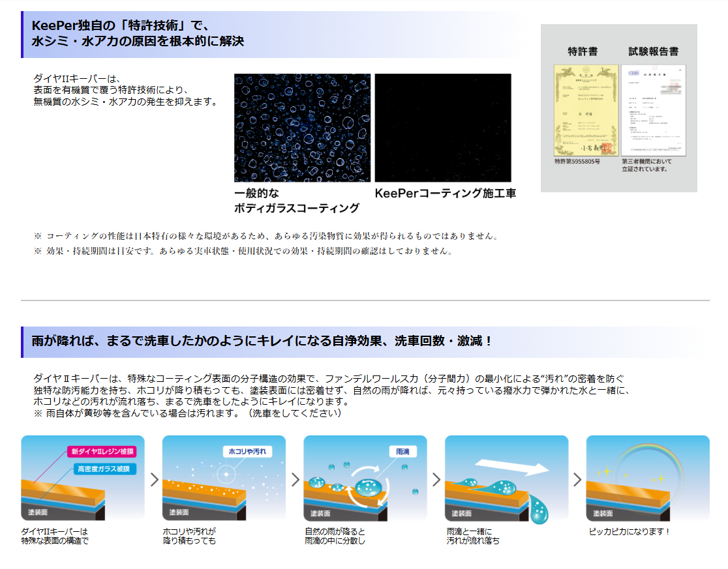Image resolution: width=728 pixels, height=569 pixels.
Task: Click the 特許書 title text
Action: 583,51
